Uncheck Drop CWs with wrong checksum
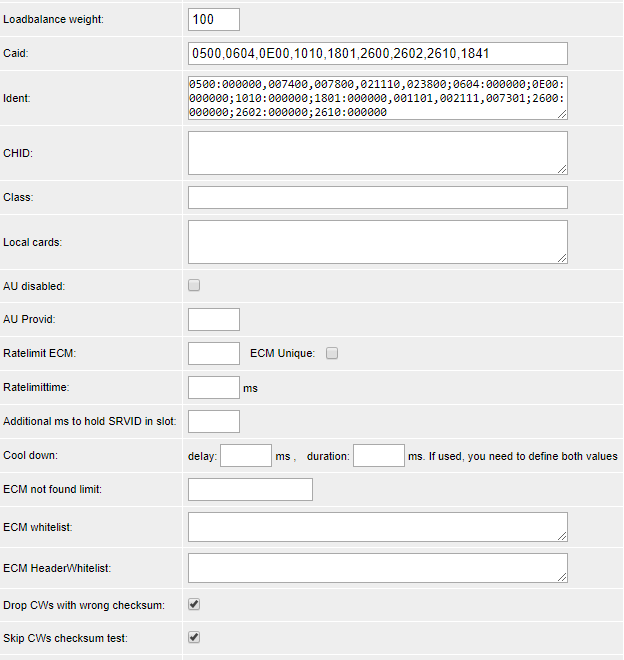Image resolution: width=624 pixels, height=660 pixels. click(194, 604)
